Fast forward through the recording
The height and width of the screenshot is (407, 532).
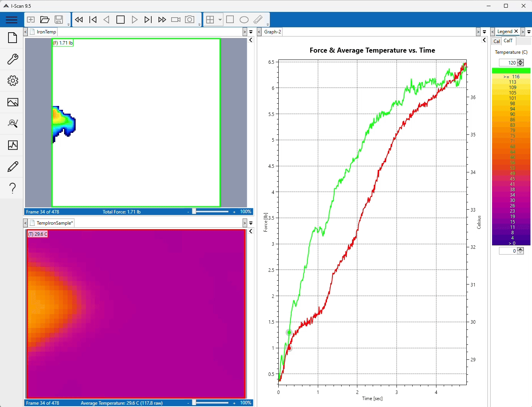coord(162,19)
